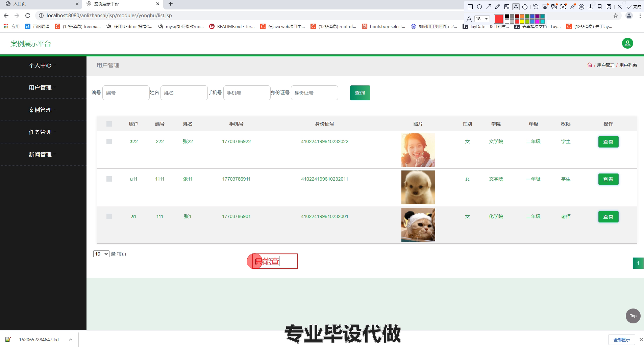Undo the last annotation
Viewport: 644px width, 347px height.
(x=536, y=7)
